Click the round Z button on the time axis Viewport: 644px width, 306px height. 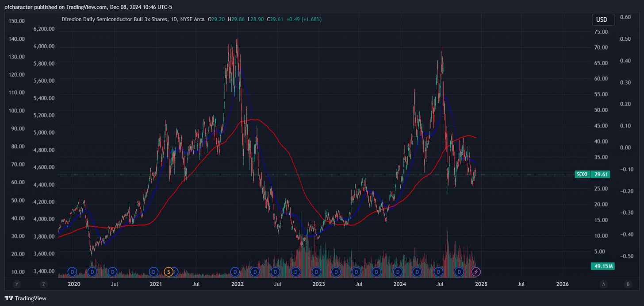[x=44, y=284]
